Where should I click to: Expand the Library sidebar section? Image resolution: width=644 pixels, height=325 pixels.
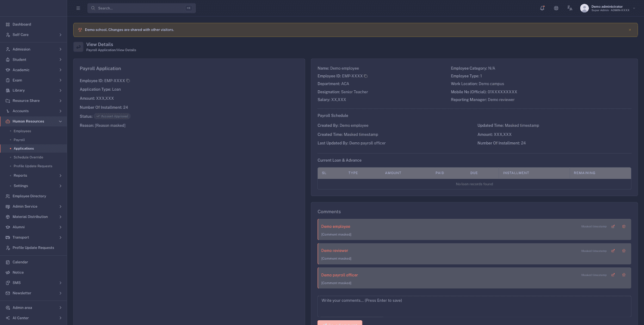click(33, 91)
